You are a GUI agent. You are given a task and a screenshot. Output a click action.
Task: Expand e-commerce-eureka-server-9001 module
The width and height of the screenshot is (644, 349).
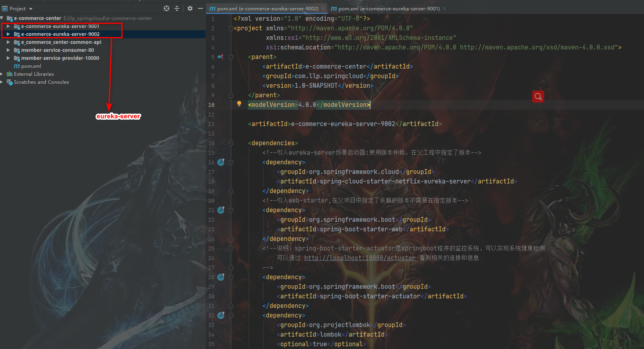(x=8, y=26)
